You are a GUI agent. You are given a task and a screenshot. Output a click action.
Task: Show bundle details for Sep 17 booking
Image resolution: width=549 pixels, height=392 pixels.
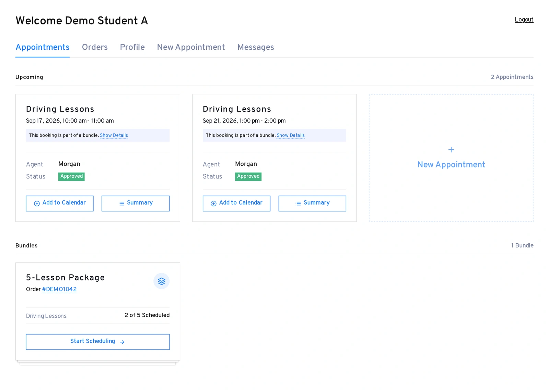114,135
